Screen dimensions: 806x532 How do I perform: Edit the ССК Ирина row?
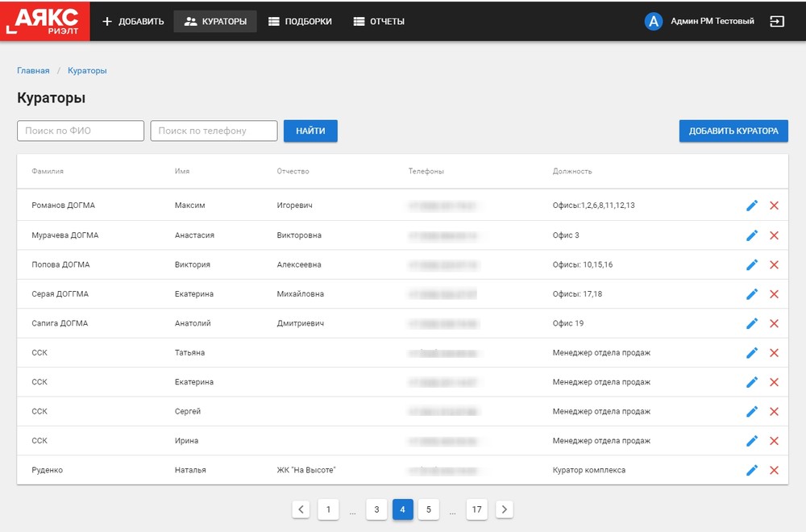(751, 440)
